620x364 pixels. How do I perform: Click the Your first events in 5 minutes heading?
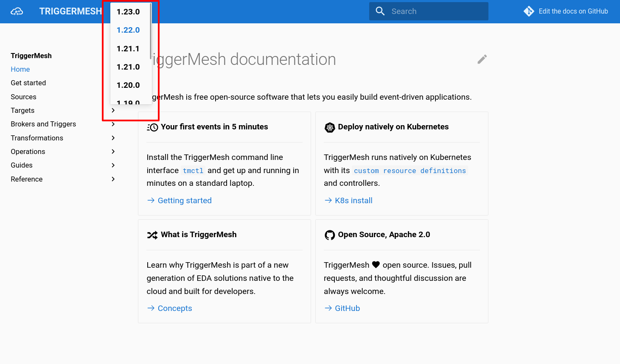pos(214,127)
